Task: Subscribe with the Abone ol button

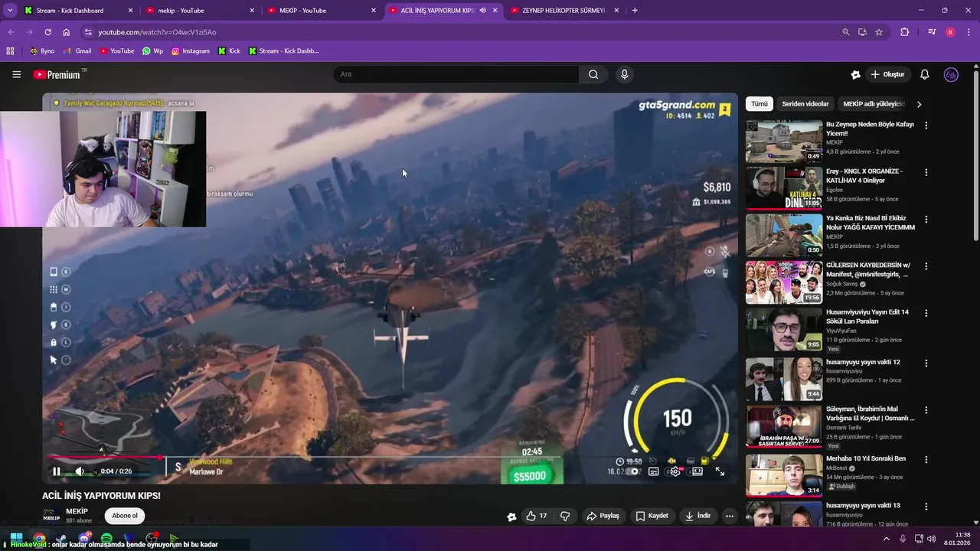Action: [125, 516]
